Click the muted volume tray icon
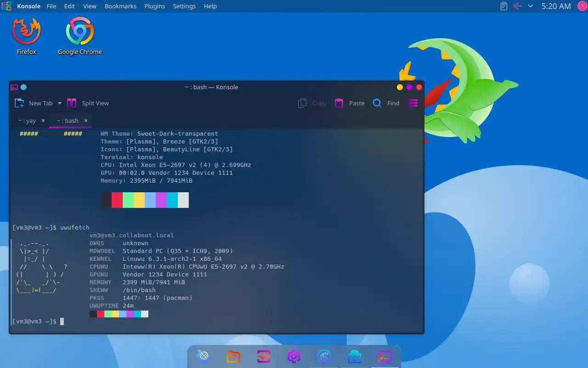The width and height of the screenshot is (588, 368). (518, 6)
